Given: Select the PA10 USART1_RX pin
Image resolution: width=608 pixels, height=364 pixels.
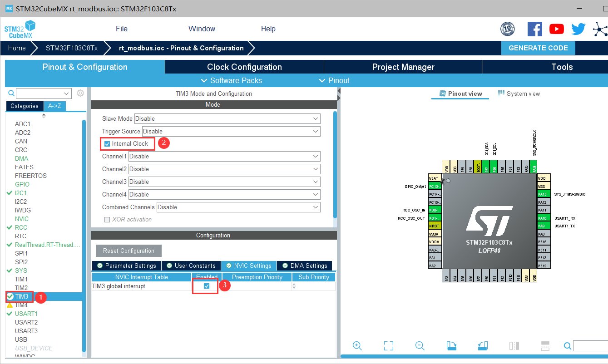Looking at the screenshot, I should click(544, 218).
